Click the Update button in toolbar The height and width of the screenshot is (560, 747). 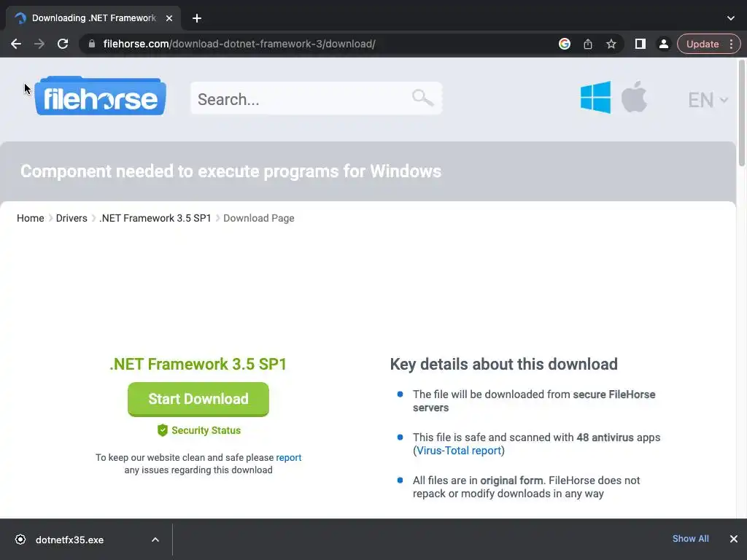point(703,44)
